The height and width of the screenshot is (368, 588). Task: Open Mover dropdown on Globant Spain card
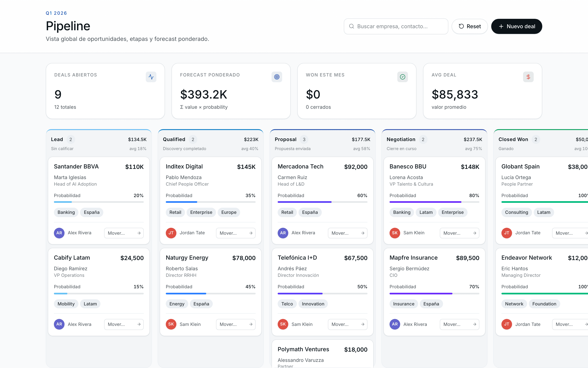[570, 233]
